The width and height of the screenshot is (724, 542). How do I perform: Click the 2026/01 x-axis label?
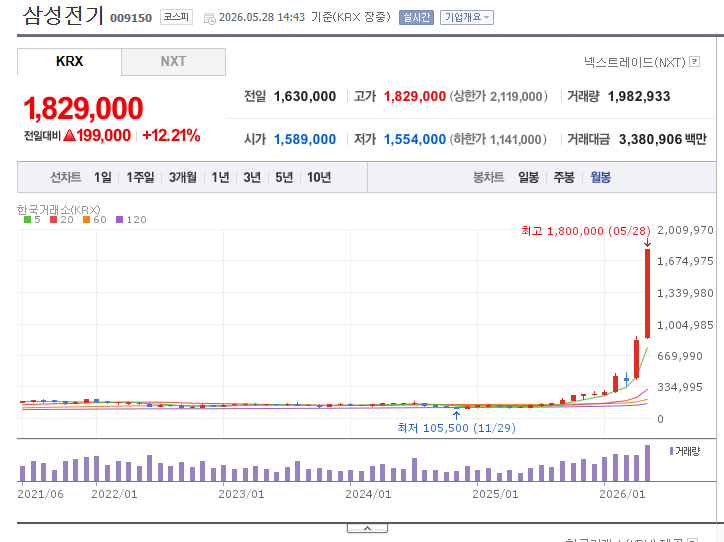[622, 494]
